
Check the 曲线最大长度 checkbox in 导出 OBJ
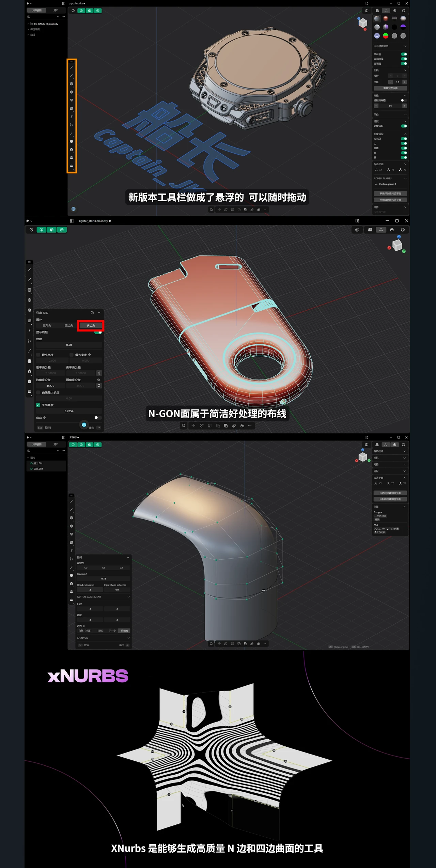click(x=38, y=392)
